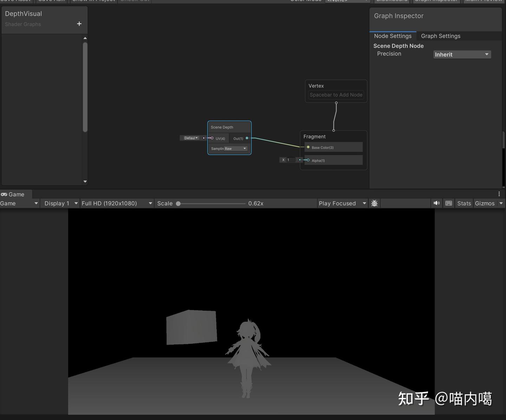Viewport: 506px width, 420px height.
Task: Select the Node Settings tab
Action: click(393, 36)
